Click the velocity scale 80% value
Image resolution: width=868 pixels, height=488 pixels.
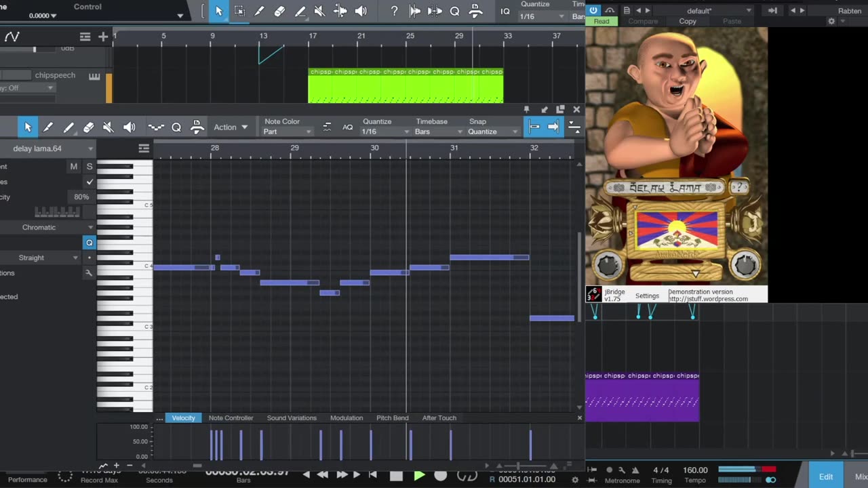tap(81, 197)
